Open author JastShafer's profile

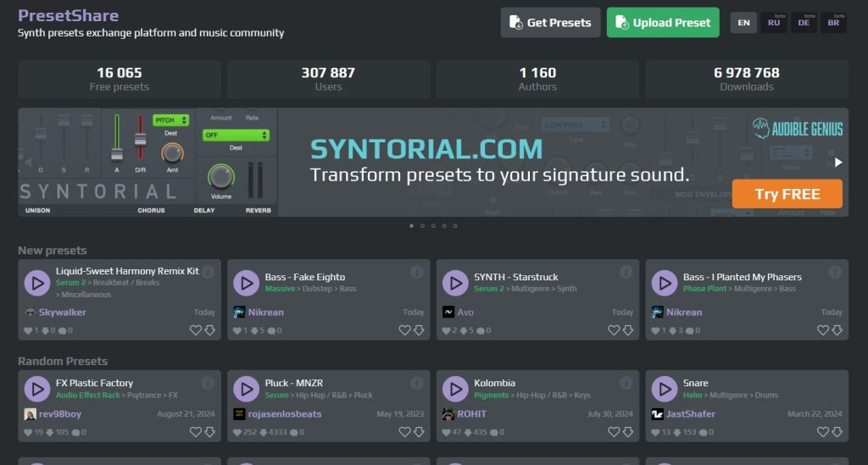point(691,413)
